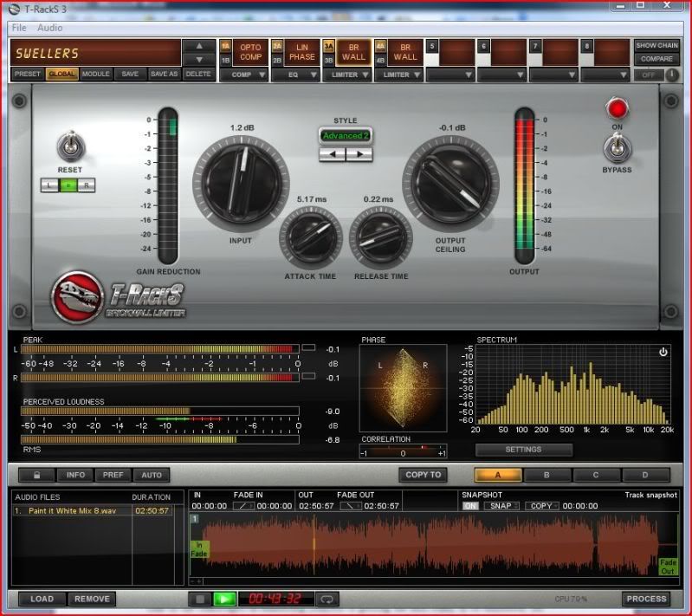Select slot 2B in the chain
The image size is (692, 616).
tap(277, 60)
